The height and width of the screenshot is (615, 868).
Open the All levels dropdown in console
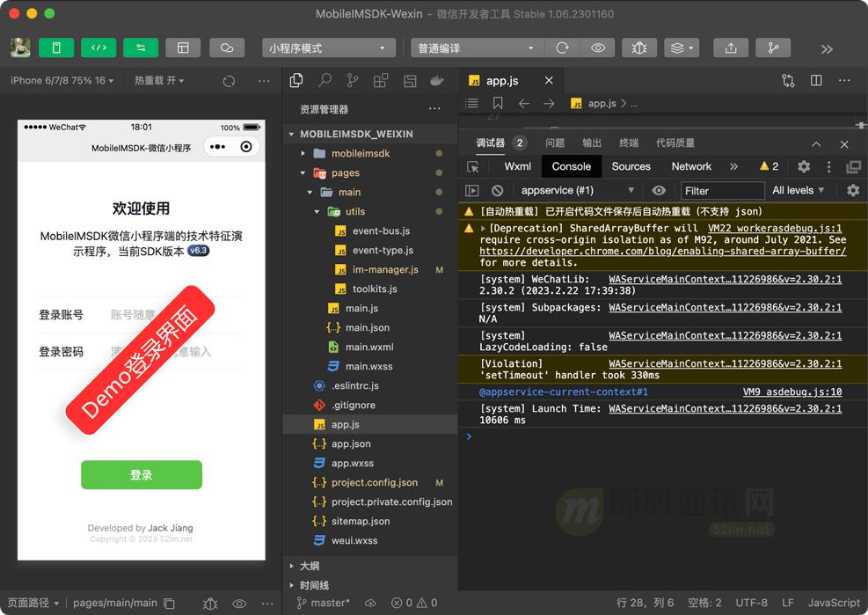pos(794,190)
